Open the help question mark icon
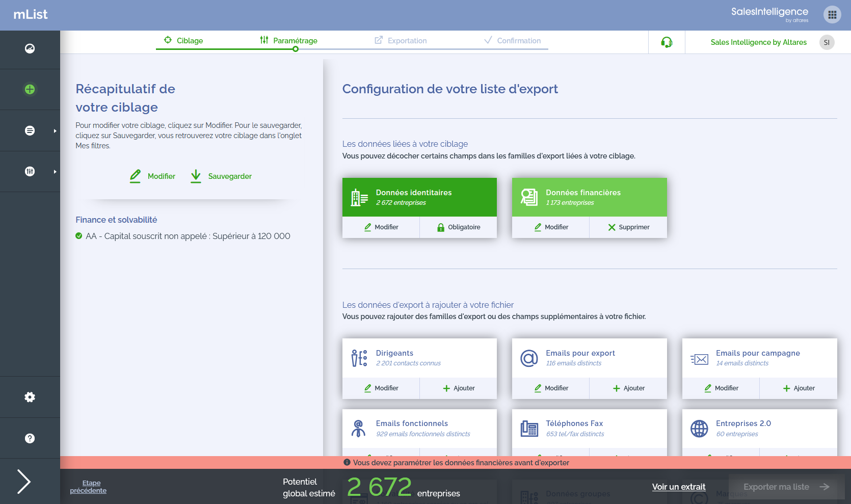 30,438
